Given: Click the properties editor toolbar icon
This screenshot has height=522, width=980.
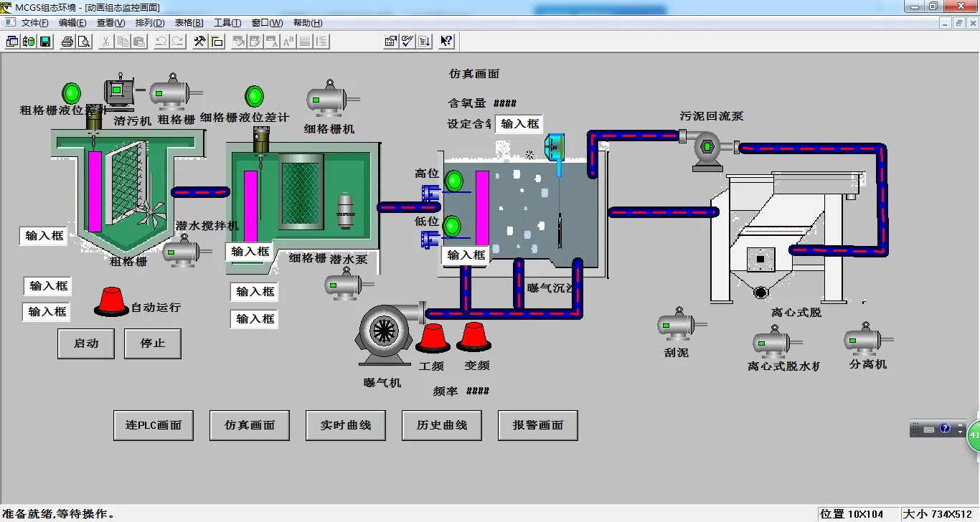Looking at the screenshot, I should coord(390,41).
